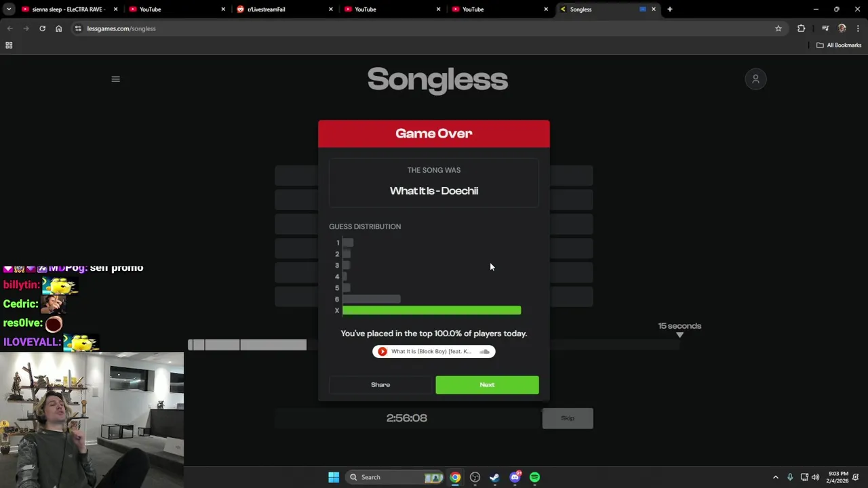Click the What It Is - Doechii title
Screen dimensions: 868x488
pyautogui.click(x=434, y=190)
